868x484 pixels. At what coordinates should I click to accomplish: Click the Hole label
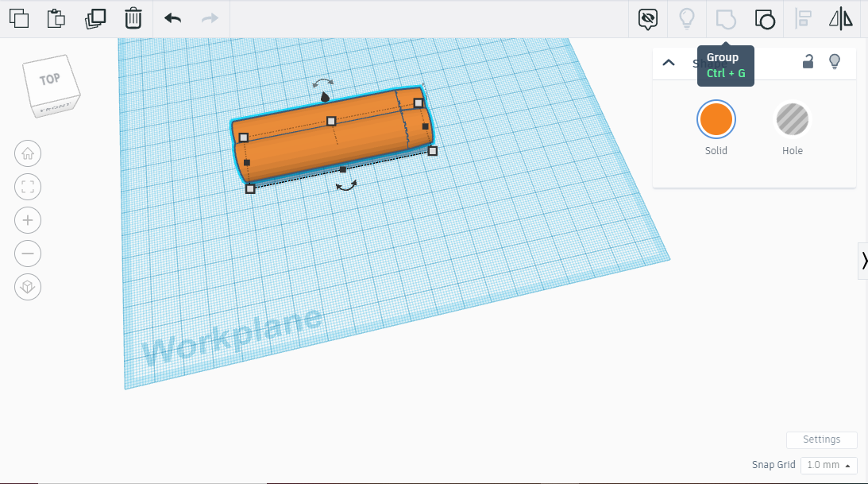point(793,151)
